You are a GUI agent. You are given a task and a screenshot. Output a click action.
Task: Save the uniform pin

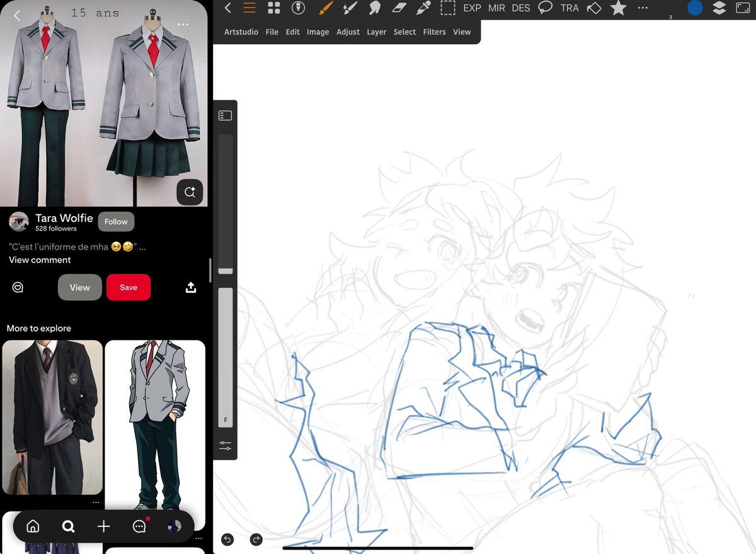pos(129,287)
